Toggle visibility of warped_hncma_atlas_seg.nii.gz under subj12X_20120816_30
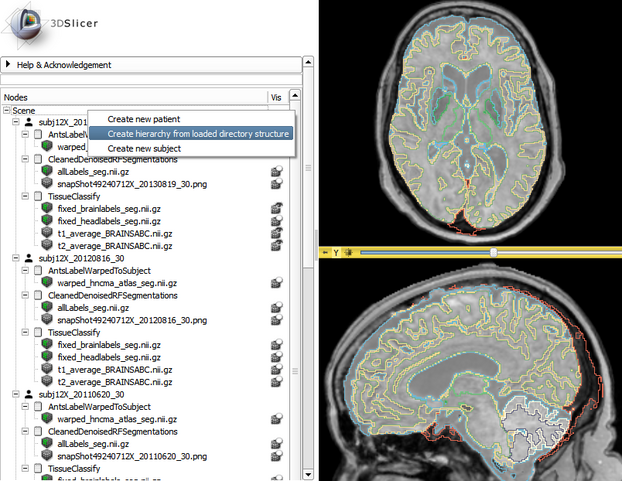 point(276,282)
